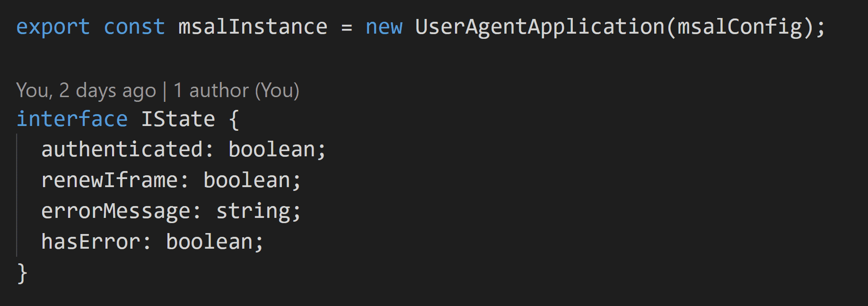This screenshot has width=868, height=306.
Task: Click the closing brace of IState
Action: [22, 273]
